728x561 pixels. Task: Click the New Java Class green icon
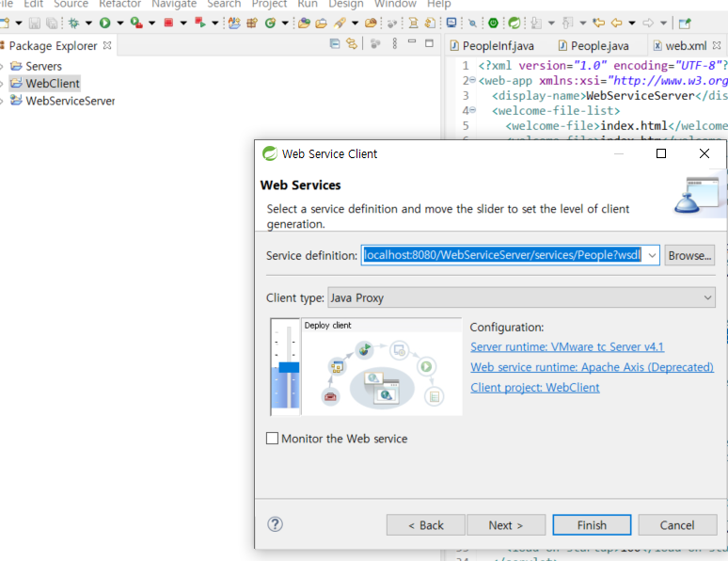coord(270,23)
